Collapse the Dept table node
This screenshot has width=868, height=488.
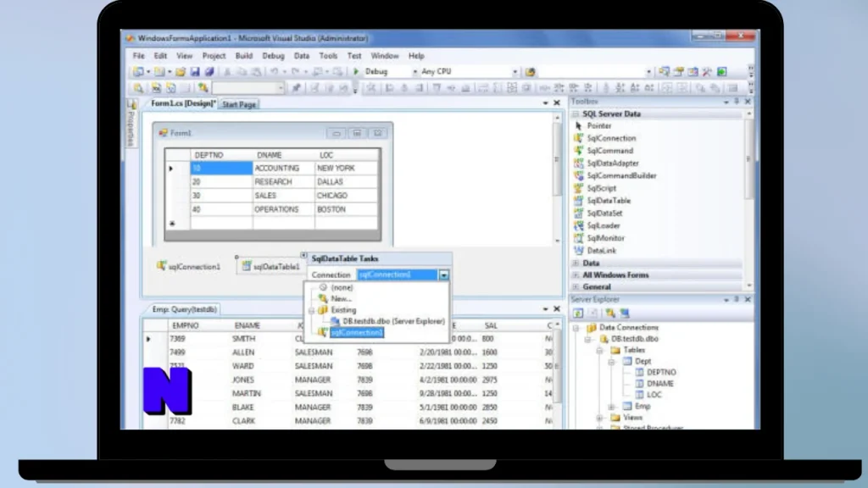(612, 362)
